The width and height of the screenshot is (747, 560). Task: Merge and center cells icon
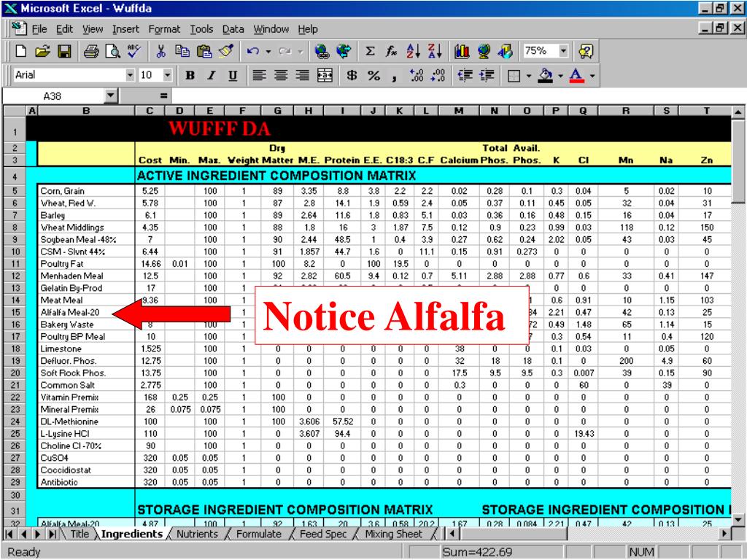click(x=325, y=75)
